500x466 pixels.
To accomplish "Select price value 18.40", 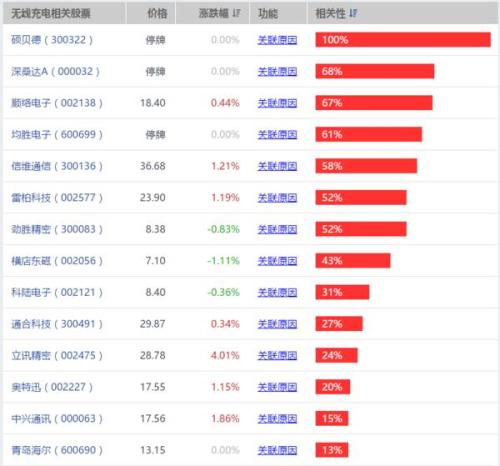I will click(153, 103).
